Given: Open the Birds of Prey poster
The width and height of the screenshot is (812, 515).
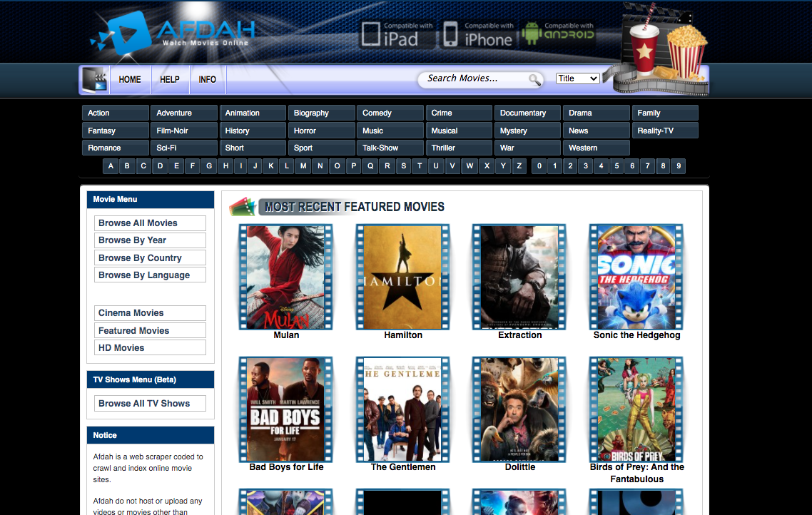Looking at the screenshot, I should coord(636,409).
